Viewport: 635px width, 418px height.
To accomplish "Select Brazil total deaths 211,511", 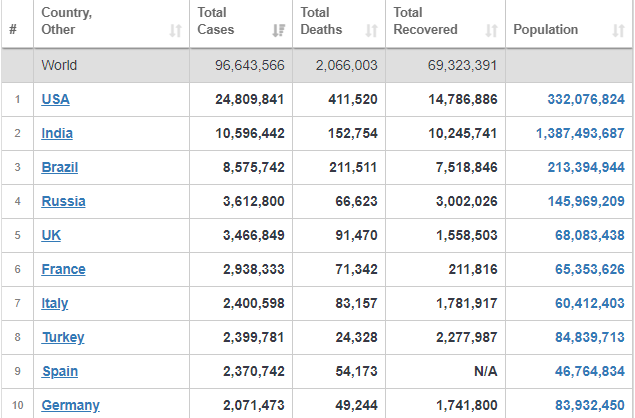I will tap(353, 167).
